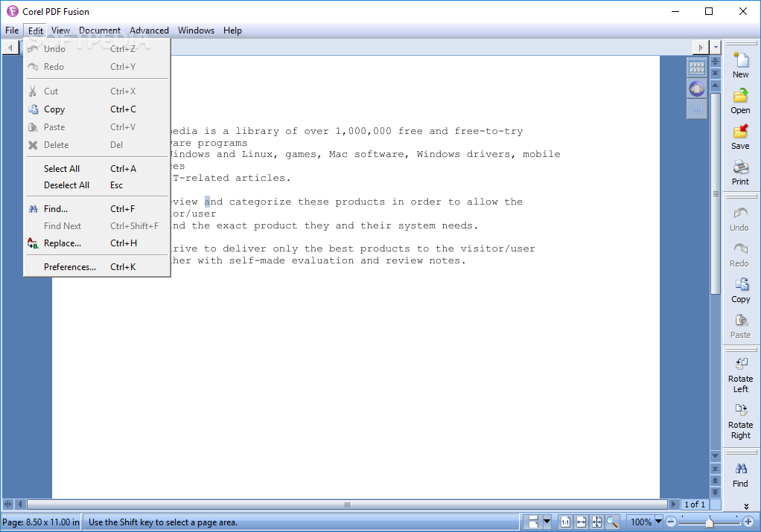
Task: Click the zoom slider handle
Action: [710, 522]
